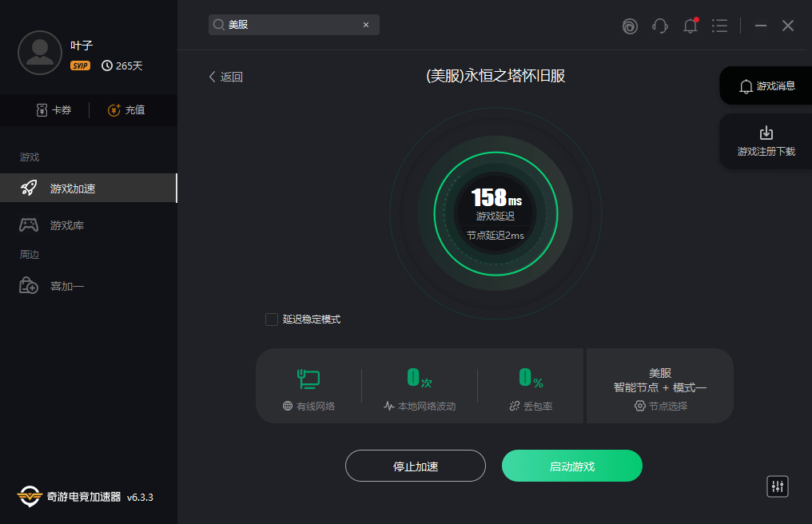
Task: Click the search magnifier icon
Action: [218, 25]
